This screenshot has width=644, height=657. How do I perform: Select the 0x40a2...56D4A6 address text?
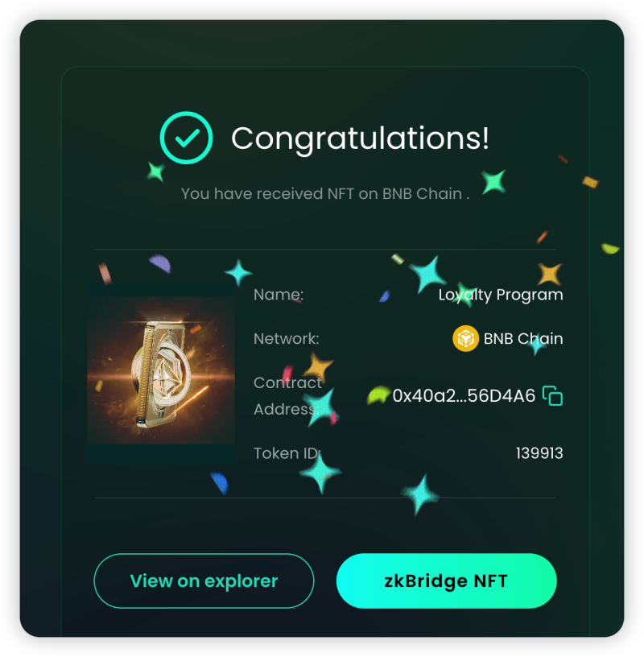[464, 395]
